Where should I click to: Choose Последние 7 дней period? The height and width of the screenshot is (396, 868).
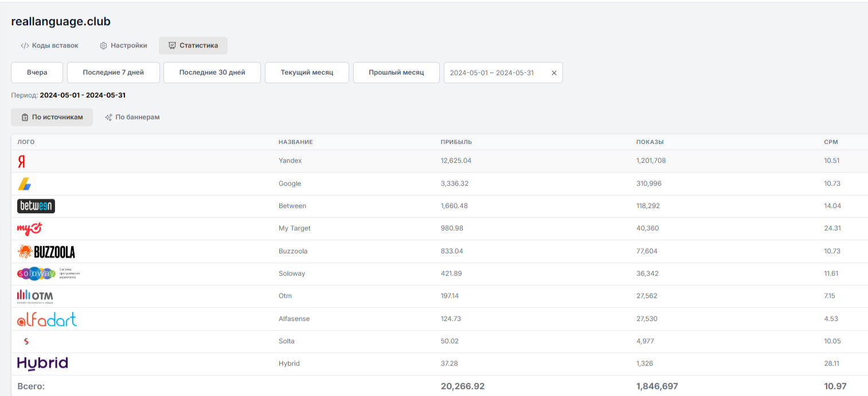click(113, 73)
